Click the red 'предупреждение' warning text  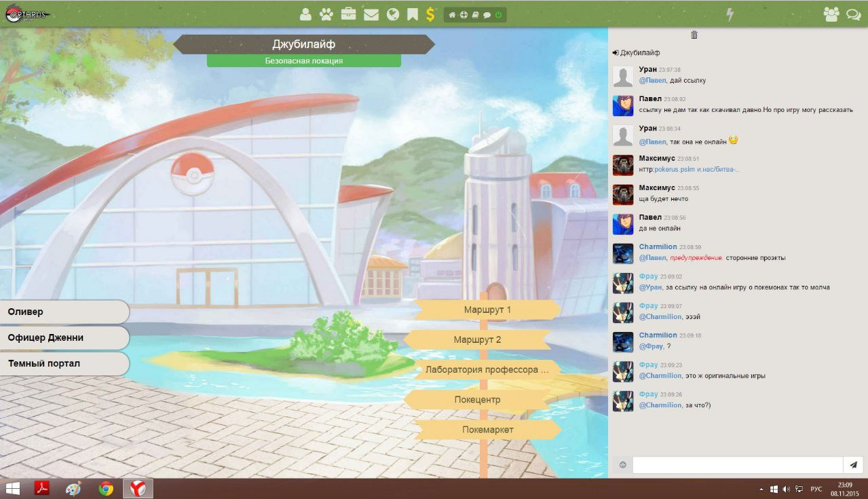pos(697,257)
